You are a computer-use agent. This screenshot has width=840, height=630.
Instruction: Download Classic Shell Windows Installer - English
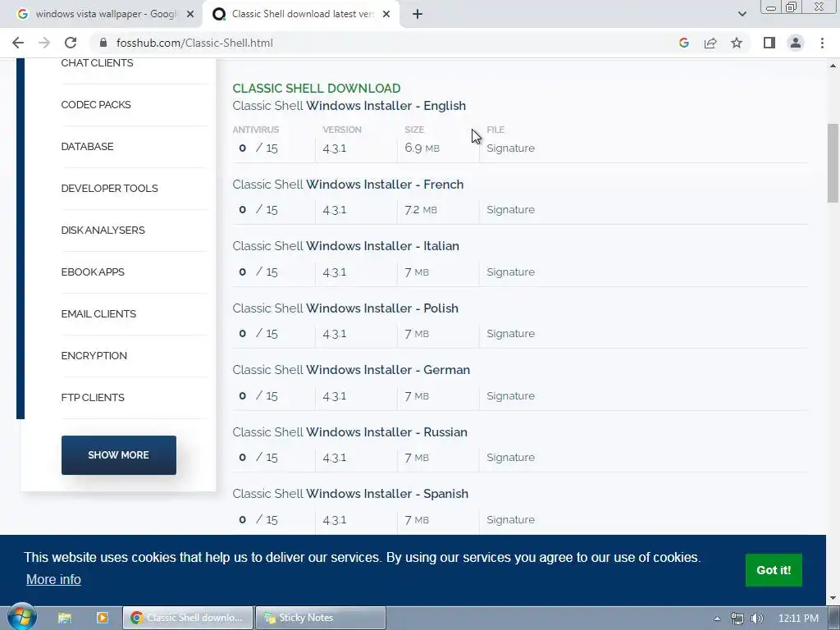(x=349, y=106)
